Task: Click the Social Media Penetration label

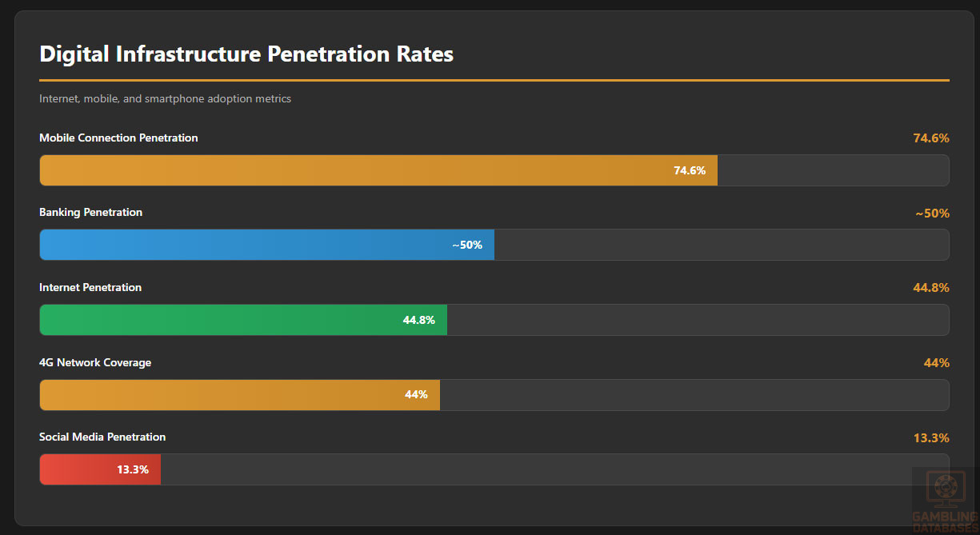Action: (102, 437)
